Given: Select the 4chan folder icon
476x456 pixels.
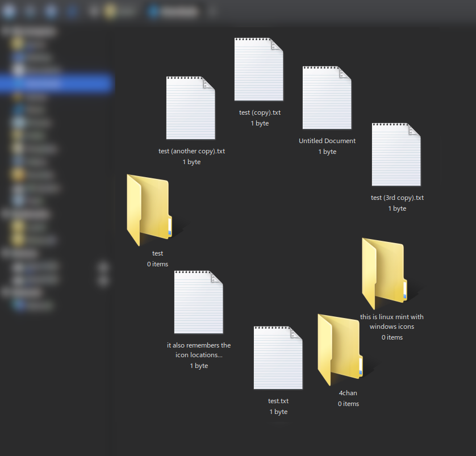Looking at the screenshot, I should [x=340, y=350].
